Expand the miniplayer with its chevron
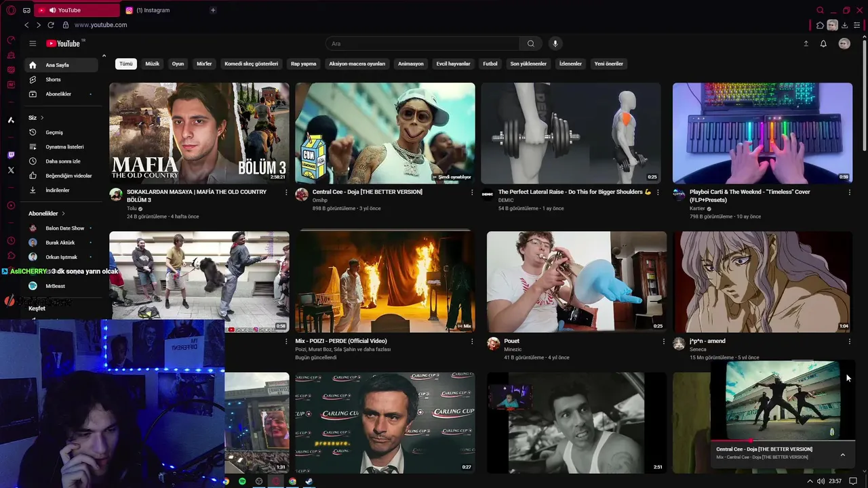 pos(843,455)
